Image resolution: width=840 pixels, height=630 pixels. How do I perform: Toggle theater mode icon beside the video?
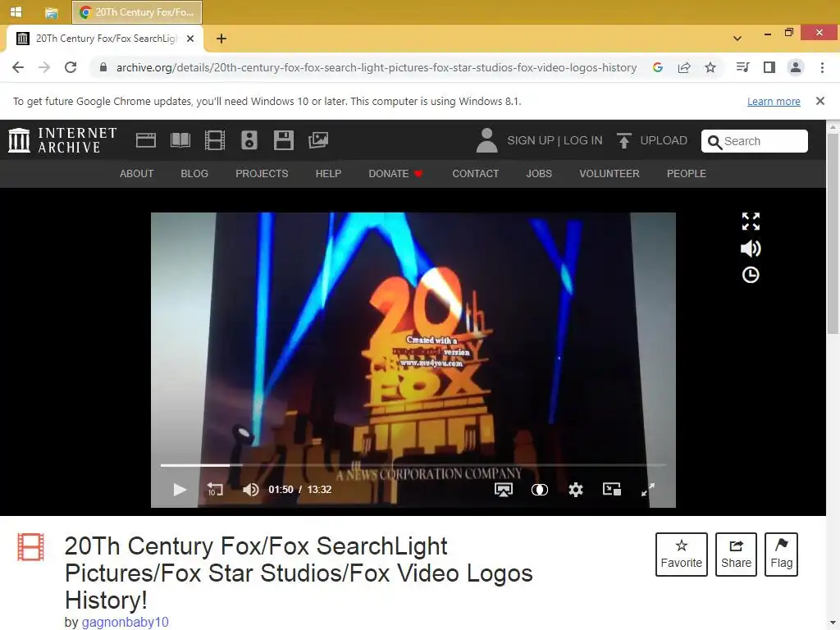tap(751, 221)
